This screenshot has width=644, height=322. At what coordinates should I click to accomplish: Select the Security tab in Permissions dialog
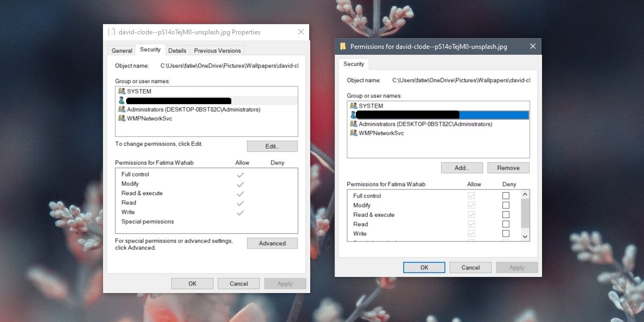[x=354, y=64]
